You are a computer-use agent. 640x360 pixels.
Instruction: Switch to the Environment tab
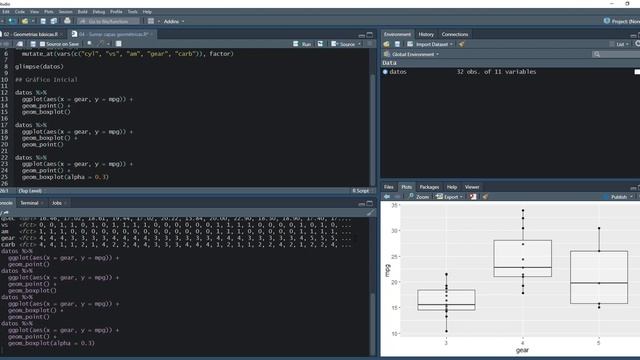[397, 34]
